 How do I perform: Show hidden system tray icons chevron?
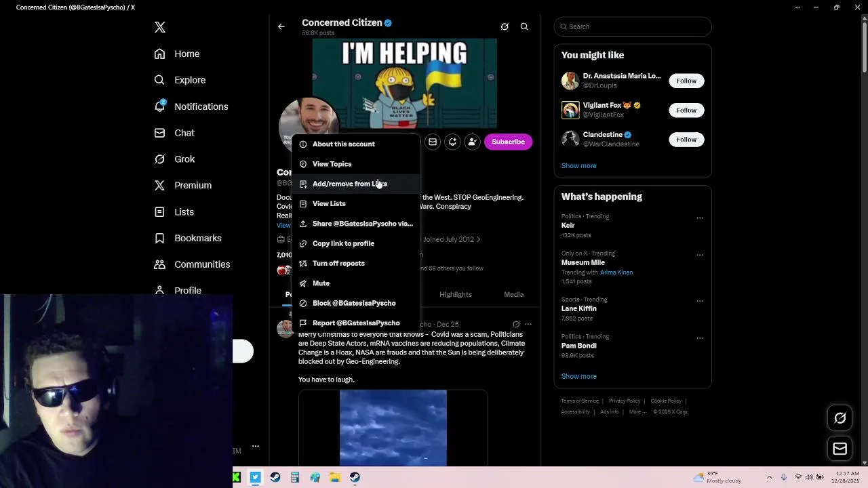tap(769, 477)
